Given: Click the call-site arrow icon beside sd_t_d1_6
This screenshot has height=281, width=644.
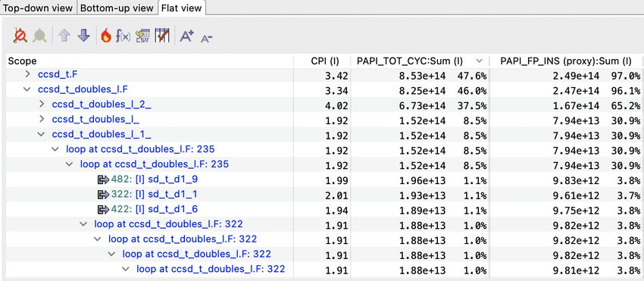Looking at the screenshot, I should 103,210.
